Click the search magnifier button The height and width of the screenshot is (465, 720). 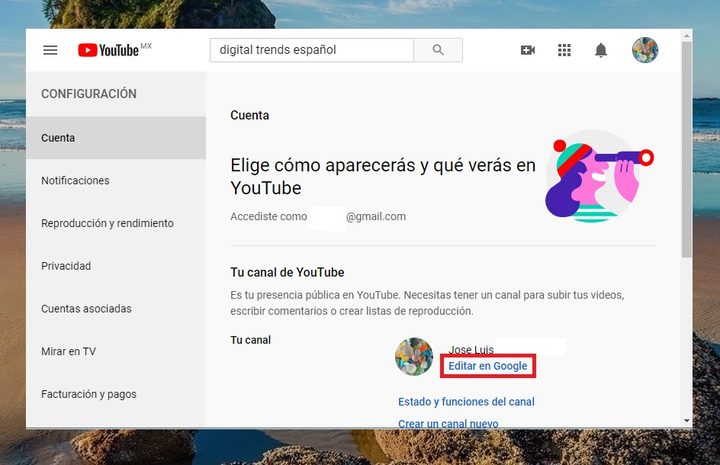[438, 50]
